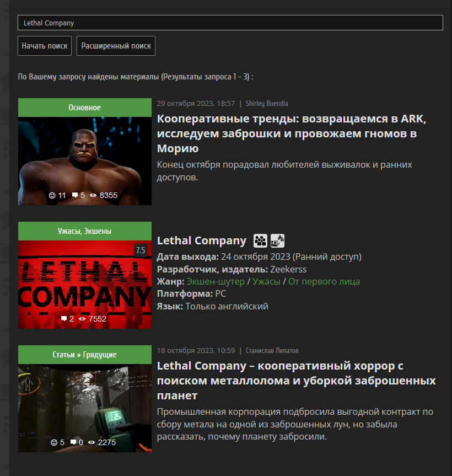The image size is (452, 476).
Task: Click the comments icon on Lethal Company game card
Action: coord(64,319)
